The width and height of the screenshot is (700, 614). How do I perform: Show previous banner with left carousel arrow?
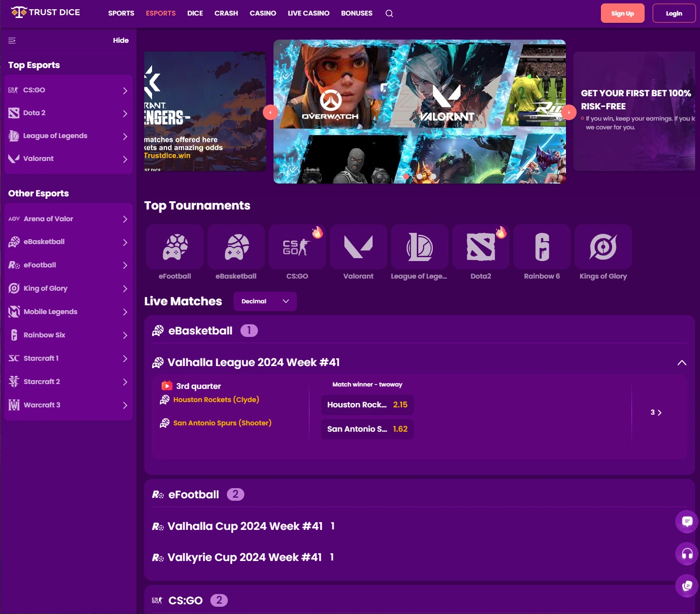[271, 112]
